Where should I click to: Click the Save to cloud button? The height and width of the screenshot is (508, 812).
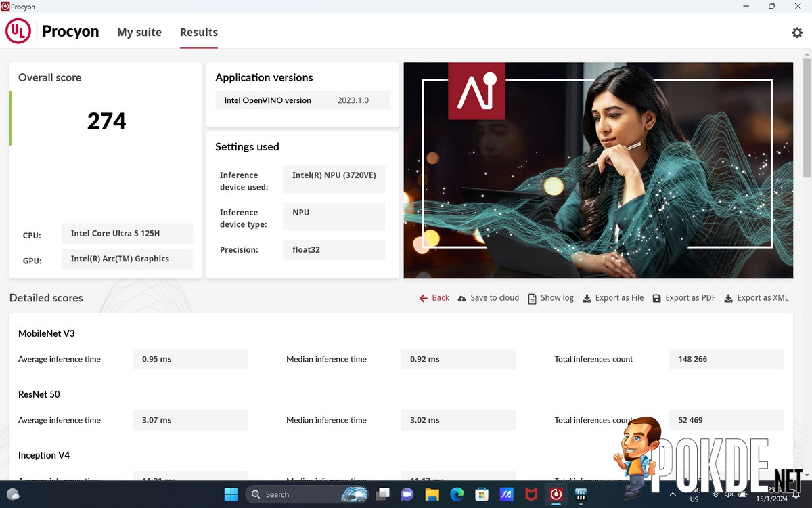[489, 297]
